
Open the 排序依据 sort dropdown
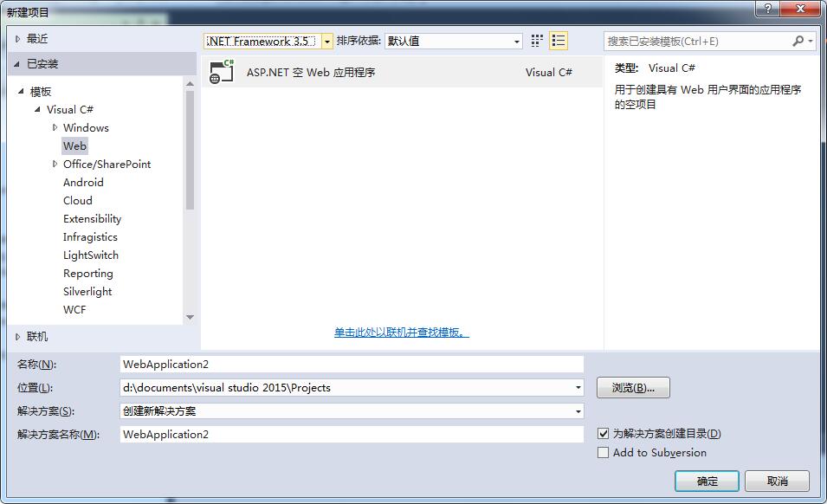point(517,42)
